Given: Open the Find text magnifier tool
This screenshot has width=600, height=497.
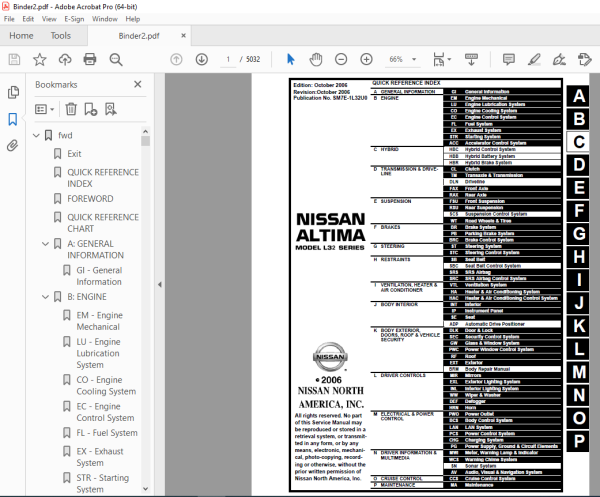Looking at the screenshot, I should [116, 59].
